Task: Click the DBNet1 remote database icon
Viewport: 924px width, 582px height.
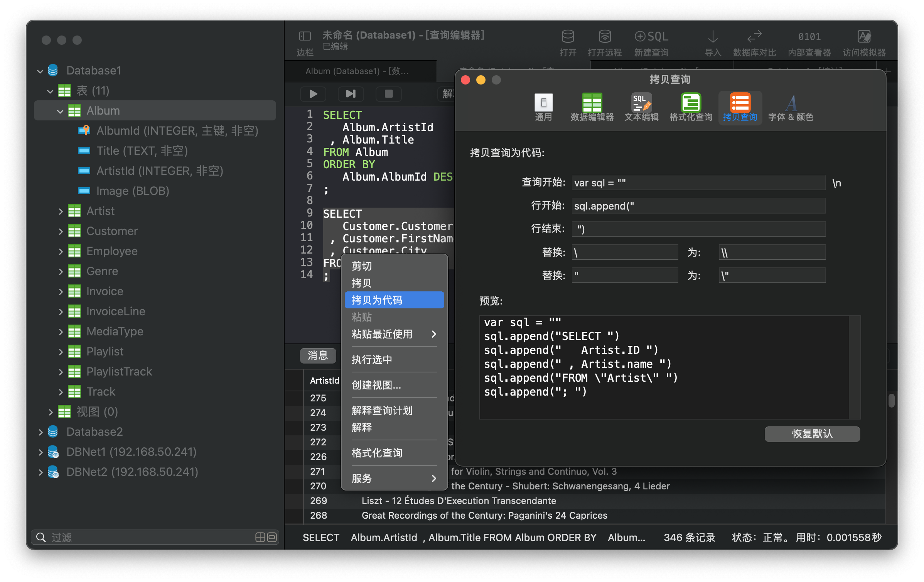Action: click(53, 452)
